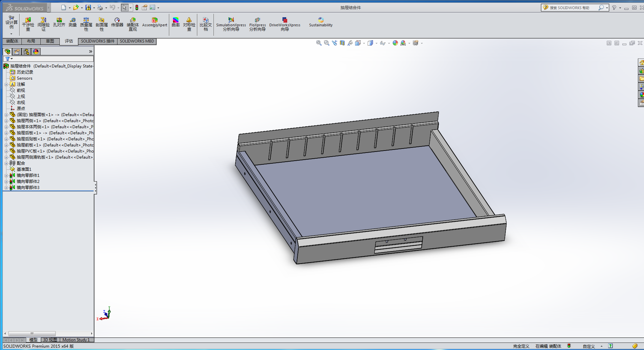Expand the 镜向零部件1 tree node
644x350 pixels.
coord(6,176)
